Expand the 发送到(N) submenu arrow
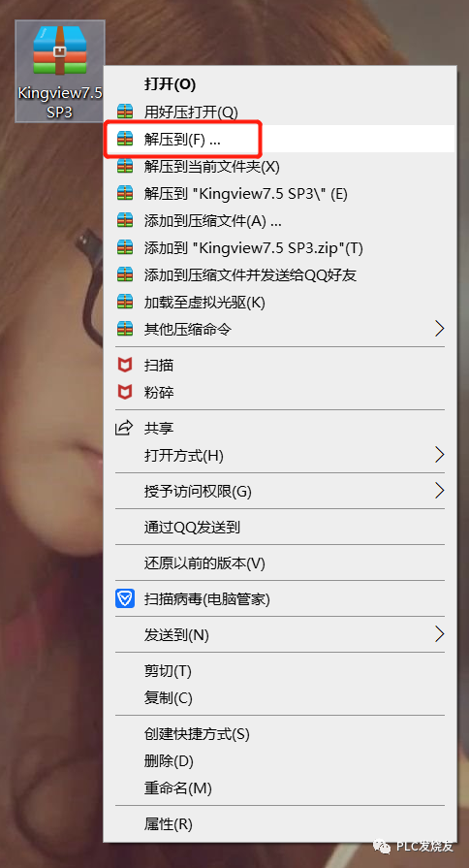Viewport: 469px width, 868px height. 439,634
